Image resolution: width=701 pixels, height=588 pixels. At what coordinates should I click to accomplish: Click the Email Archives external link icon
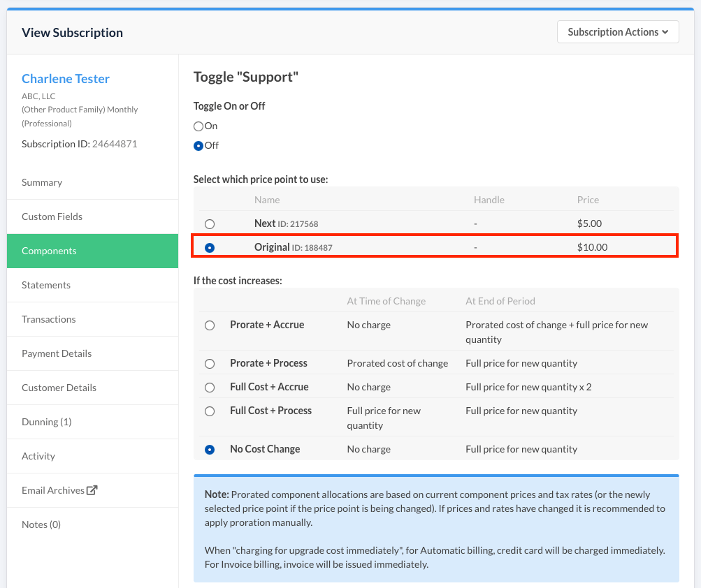point(92,490)
